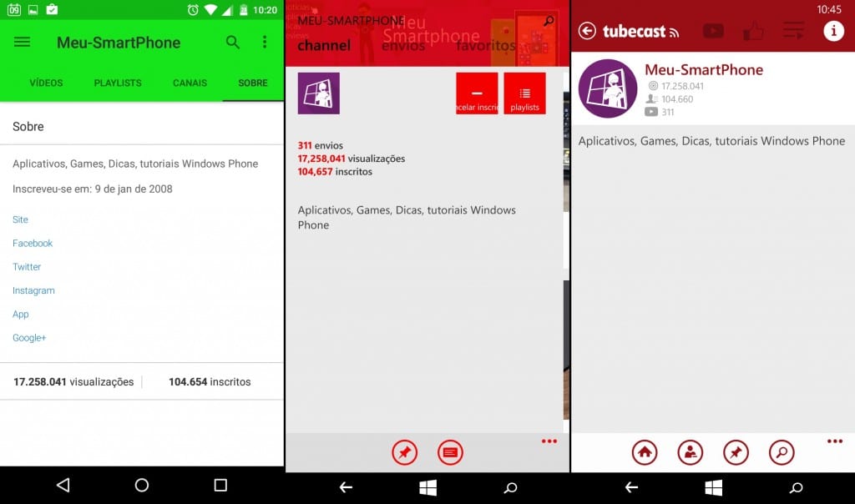Tap the 104.660 subscribers count in tubecast
This screenshot has width=855, height=504.
click(677, 99)
